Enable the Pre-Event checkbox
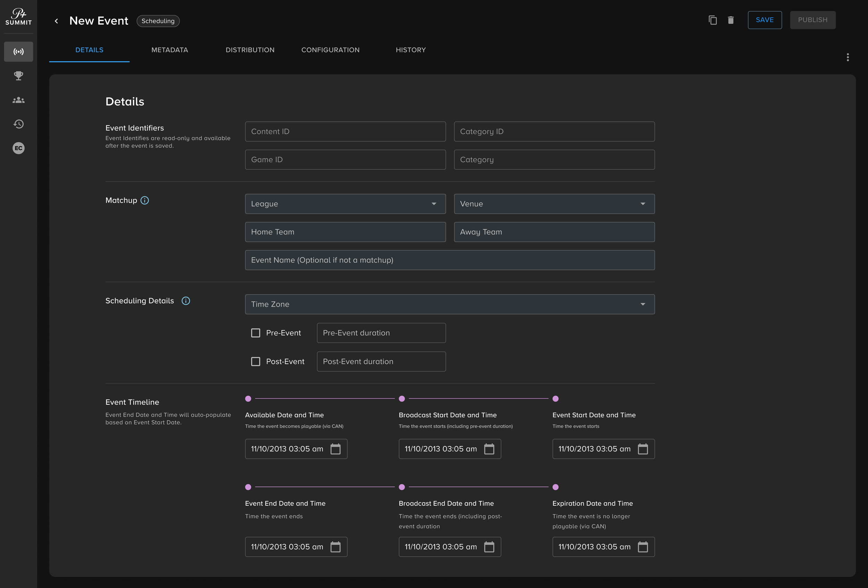868x588 pixels. (256, 333)
